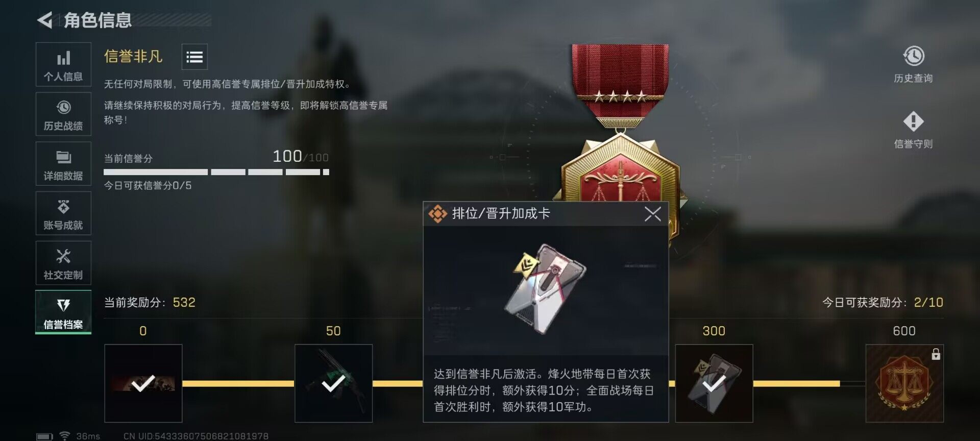Viewport: 980px width, 441px height.
Task: Select the checked weapon reward at 50
Action: click(x=334, y=383)
